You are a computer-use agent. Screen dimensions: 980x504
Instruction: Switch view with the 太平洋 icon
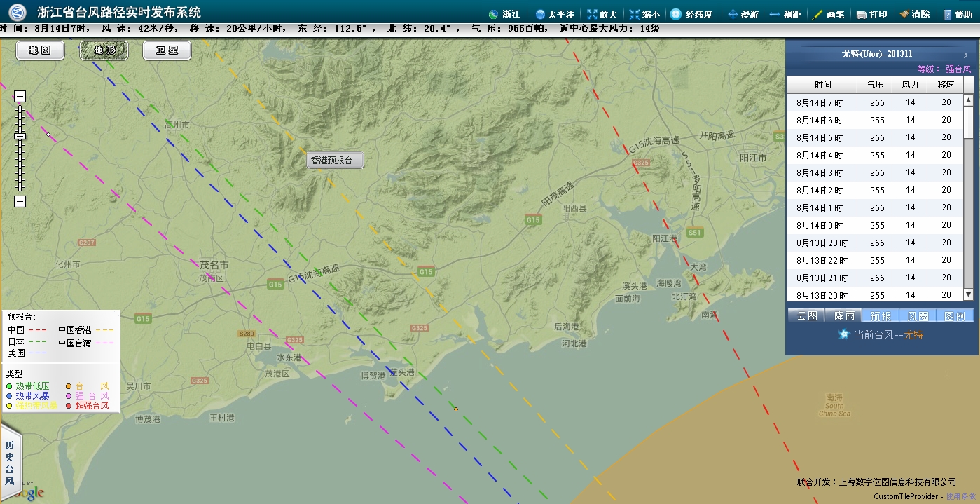coord(540,14)
